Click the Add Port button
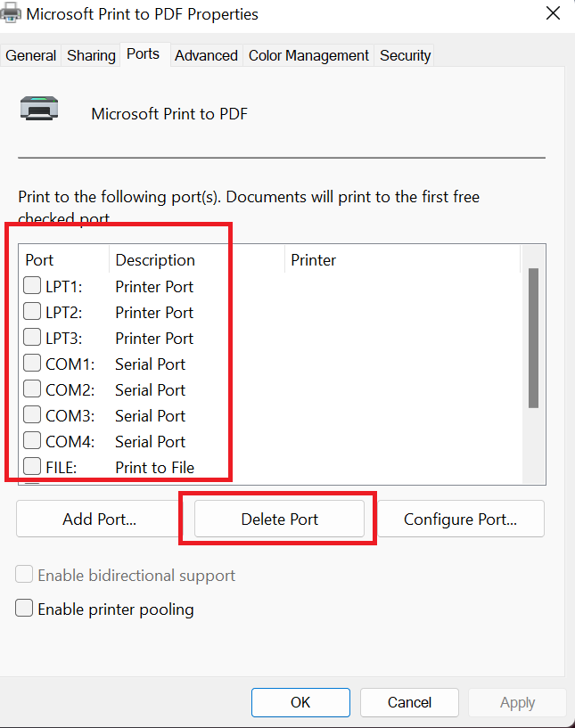This screenshot has height=728, width=575. [x=99, y=519]
